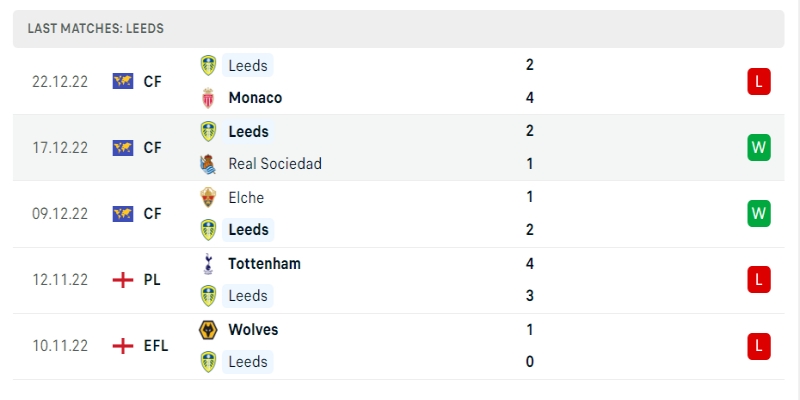Click the Tottenham club crest icon
Image resolution: width=800 pixels, height=400 pixels.
point(208,264)
